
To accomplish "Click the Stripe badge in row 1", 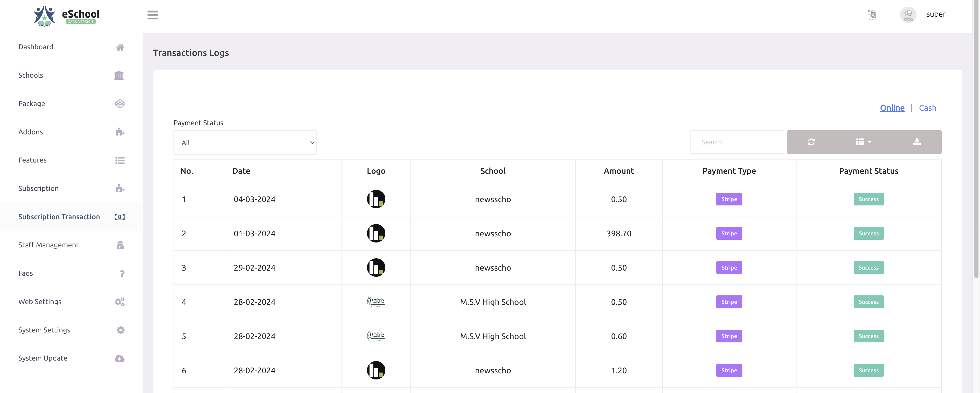I will point(729,199).
